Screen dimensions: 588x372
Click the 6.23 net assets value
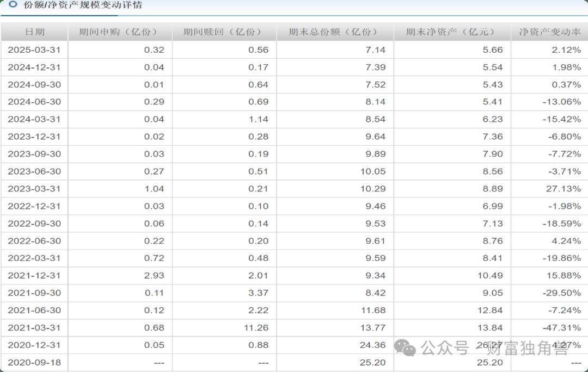(x=493, y=120)
